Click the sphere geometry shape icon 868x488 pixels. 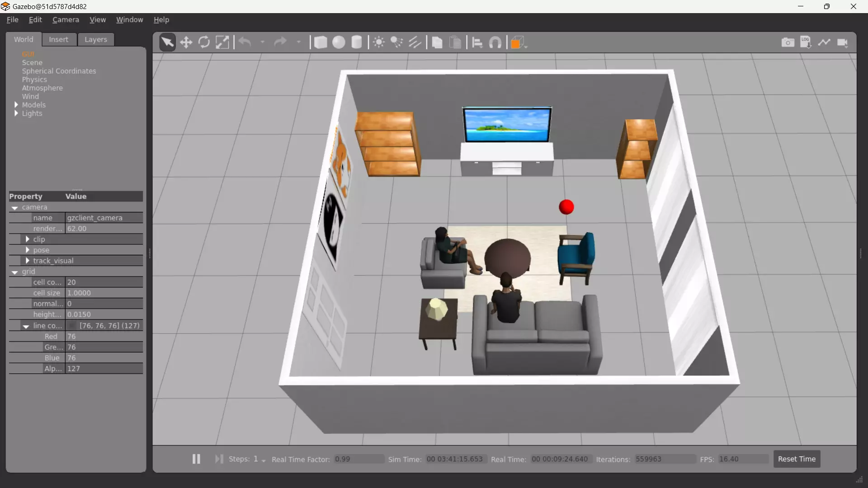coord(338,42)
